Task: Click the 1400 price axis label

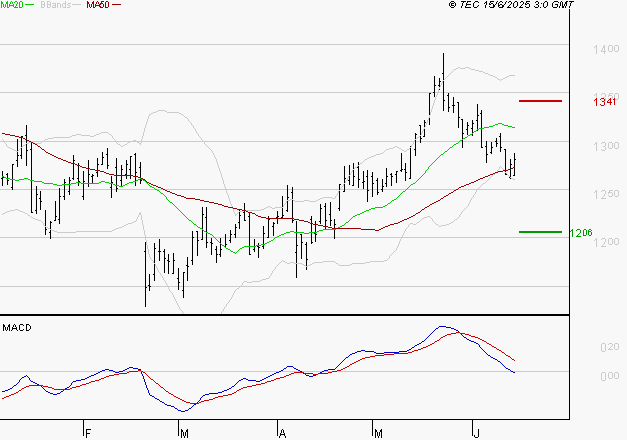Action: point(606,50)
